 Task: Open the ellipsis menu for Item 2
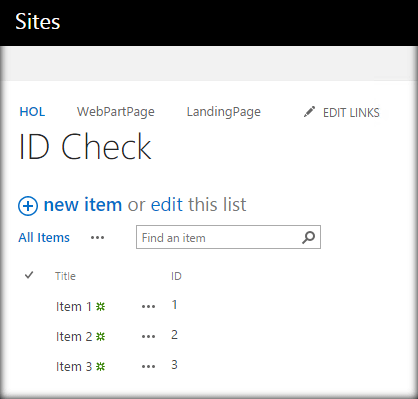[148, 337]
